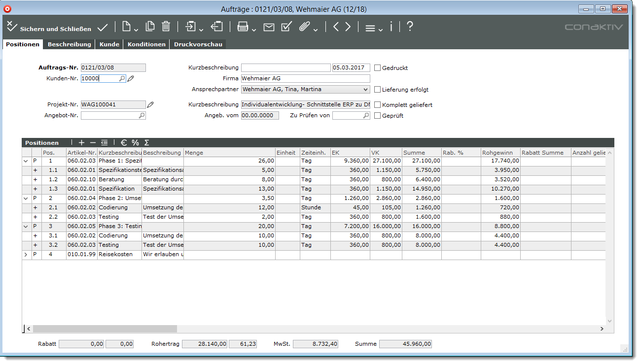The image size is (640, 364).
Task: Switch to the Konditionen tab
Action: point(146,44)
